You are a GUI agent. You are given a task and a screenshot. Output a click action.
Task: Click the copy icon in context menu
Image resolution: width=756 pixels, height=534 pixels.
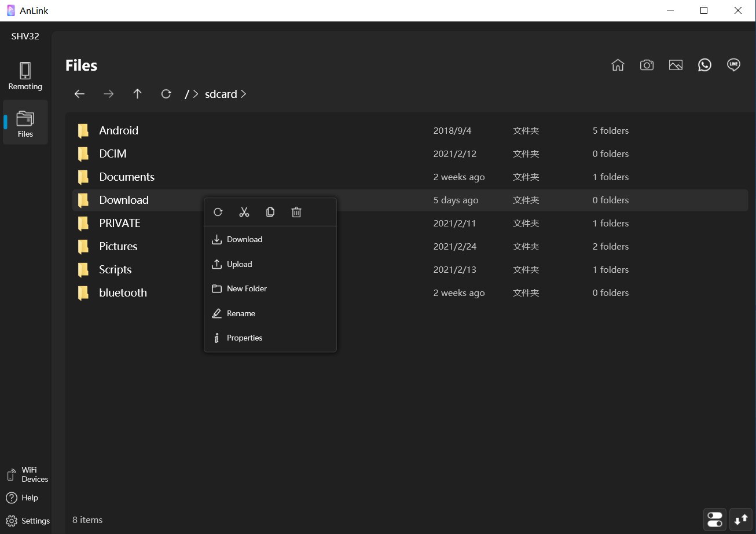[x=270, y=212]
